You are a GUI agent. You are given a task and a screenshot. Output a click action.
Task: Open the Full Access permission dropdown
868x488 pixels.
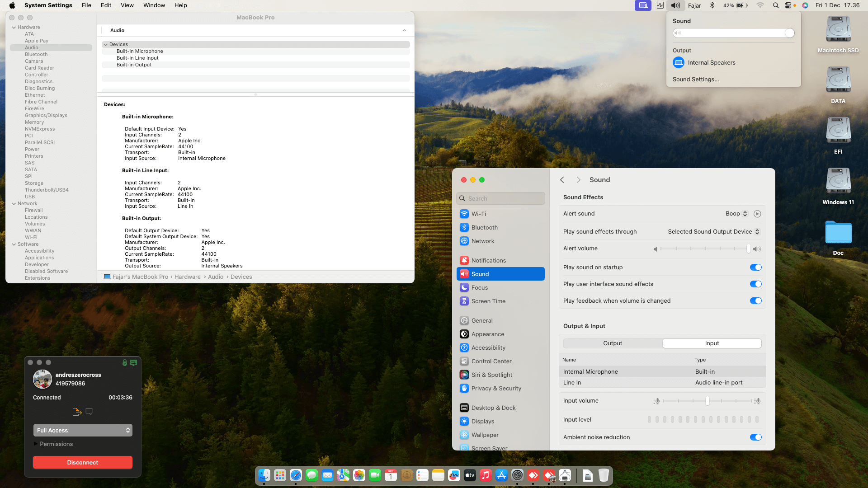click(83, 430)
